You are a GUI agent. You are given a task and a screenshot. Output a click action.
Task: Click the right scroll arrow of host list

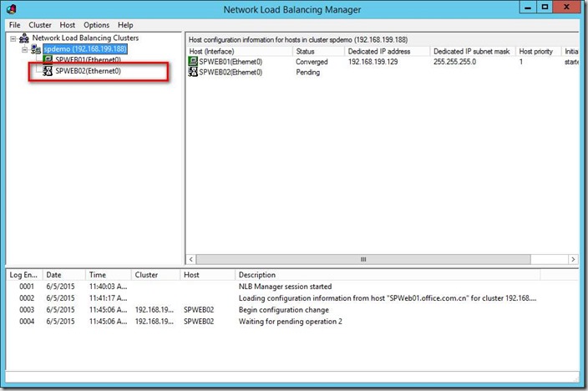[574, 260]
